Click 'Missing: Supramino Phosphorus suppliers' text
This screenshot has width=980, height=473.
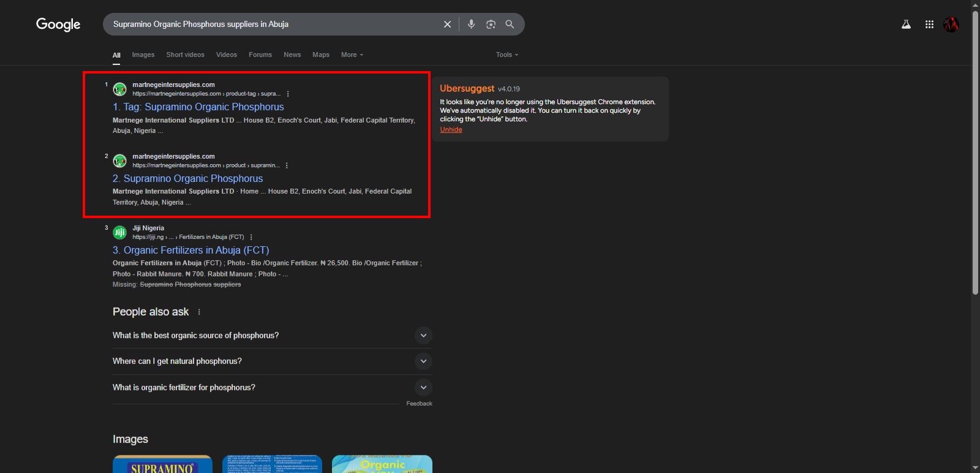[176, 284]
